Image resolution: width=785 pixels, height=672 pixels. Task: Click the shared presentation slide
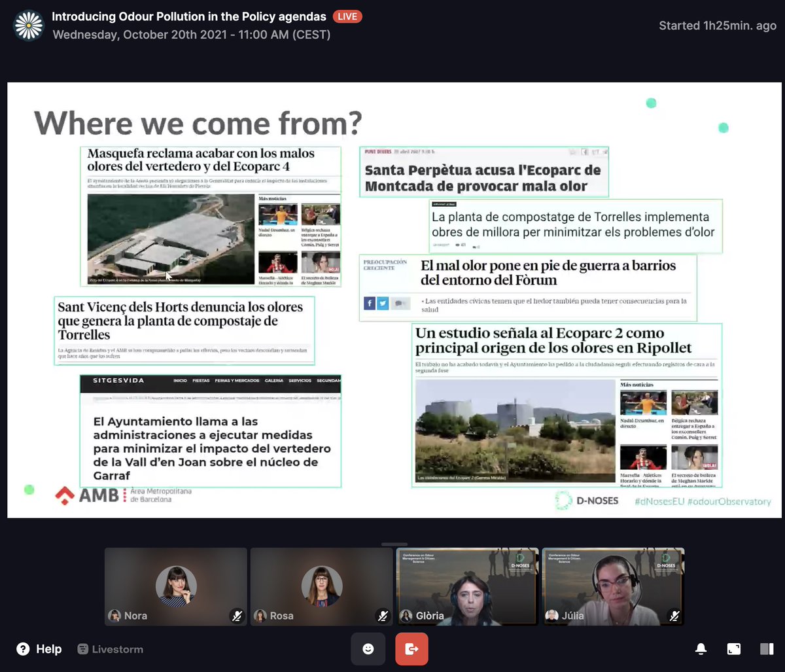(x=394, y=300)
